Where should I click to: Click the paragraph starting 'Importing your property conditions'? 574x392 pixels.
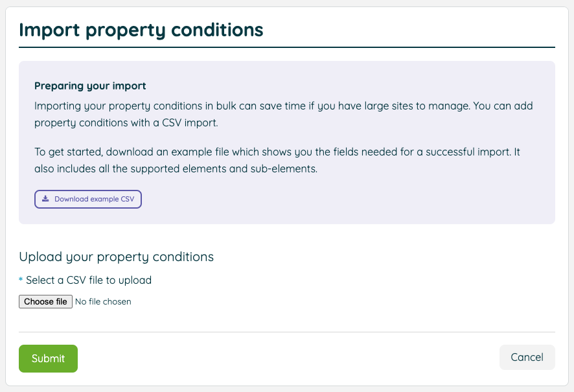(283, 114)
